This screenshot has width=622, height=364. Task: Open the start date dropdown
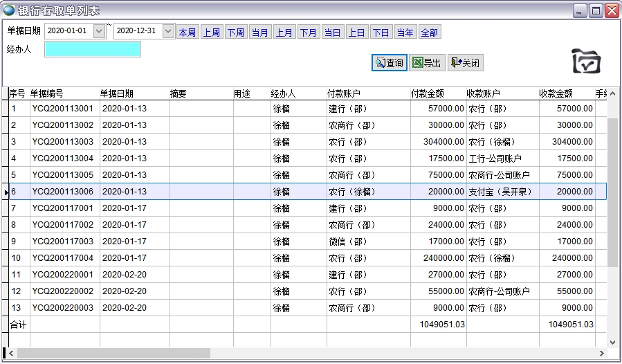[x=99, y=31]
